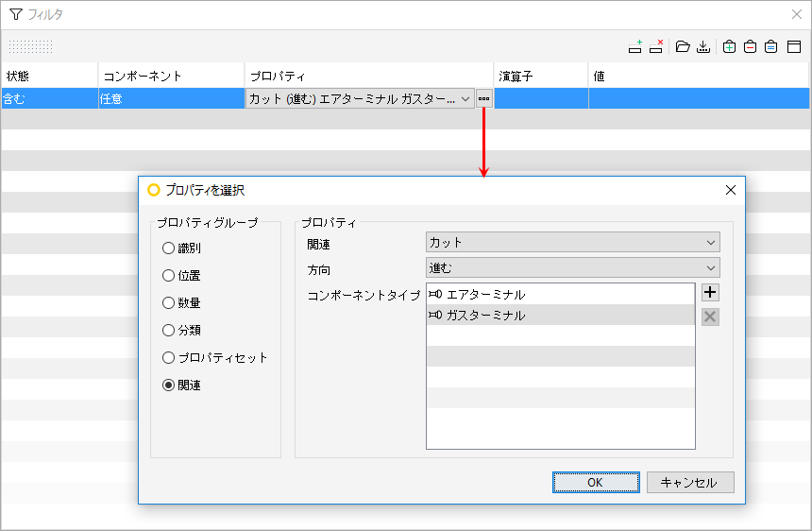The image size is (812, 531).
Task: Click the プロパティ column header
Action: [x=369, y=77]
